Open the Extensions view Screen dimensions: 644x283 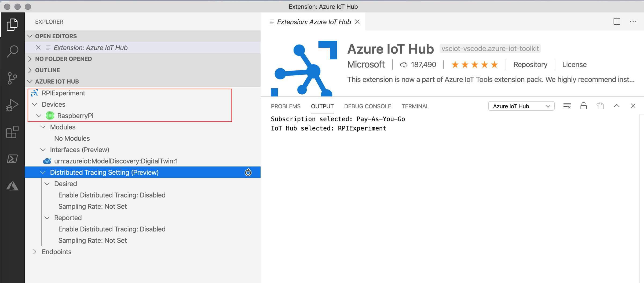[12, 132]
